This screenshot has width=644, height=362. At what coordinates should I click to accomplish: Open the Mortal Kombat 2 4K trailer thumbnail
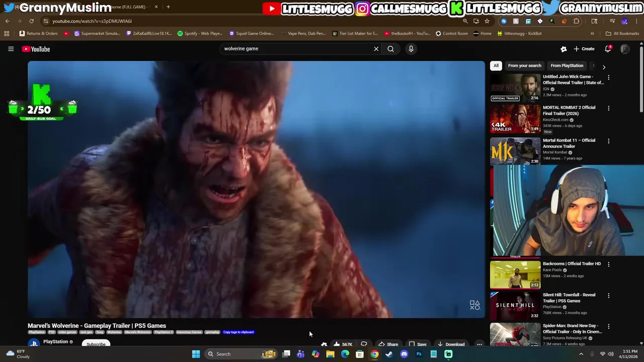pyautogui.click(x=515, y=119)
